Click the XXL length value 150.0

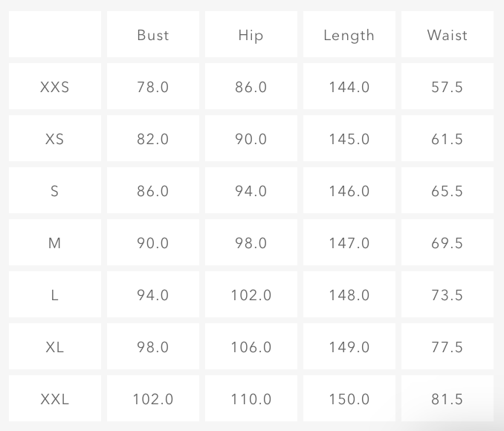pos(349,399)
